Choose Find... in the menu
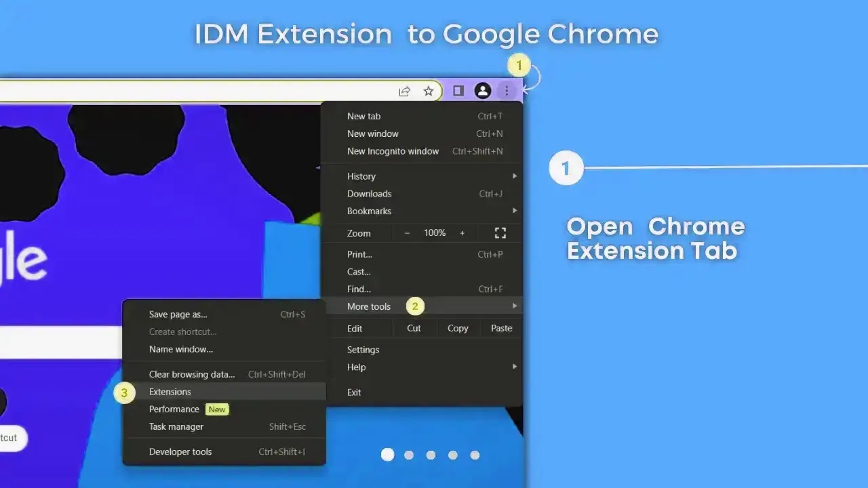This screenshot has height=488, width=868. click(422, 289)
